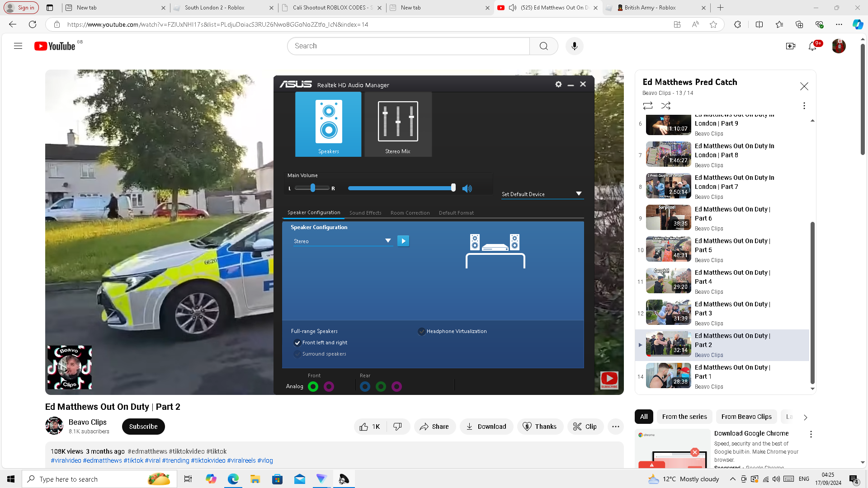
Task: Click the YouTube search input field
Action: click(x=408, y=46)
